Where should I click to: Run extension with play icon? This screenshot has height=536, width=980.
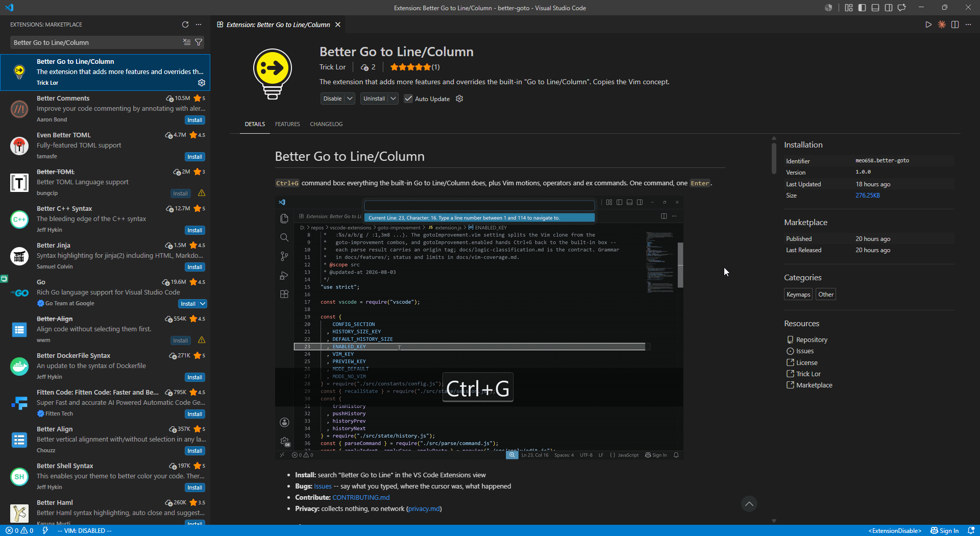(x=928, y=25)
